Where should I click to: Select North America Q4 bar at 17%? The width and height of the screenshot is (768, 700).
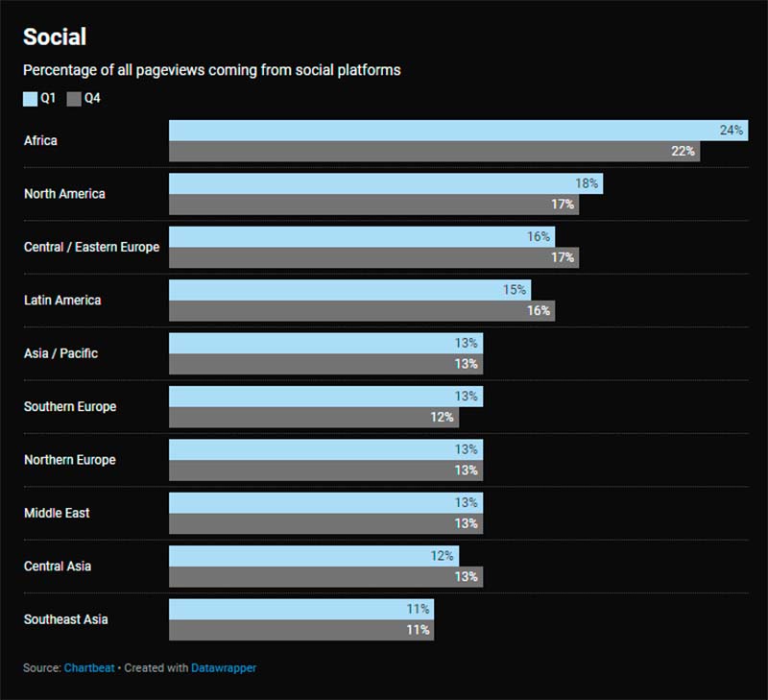tap(373, 205)
